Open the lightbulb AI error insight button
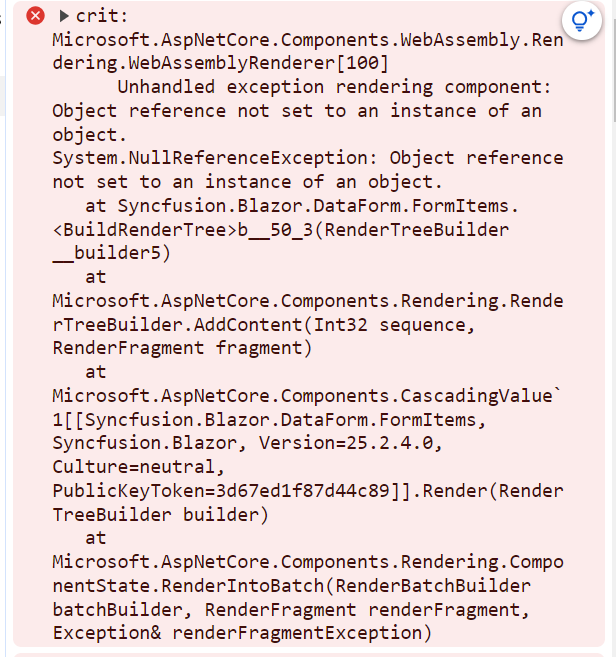This screenshot has width=616, height=657. point(582,20)
